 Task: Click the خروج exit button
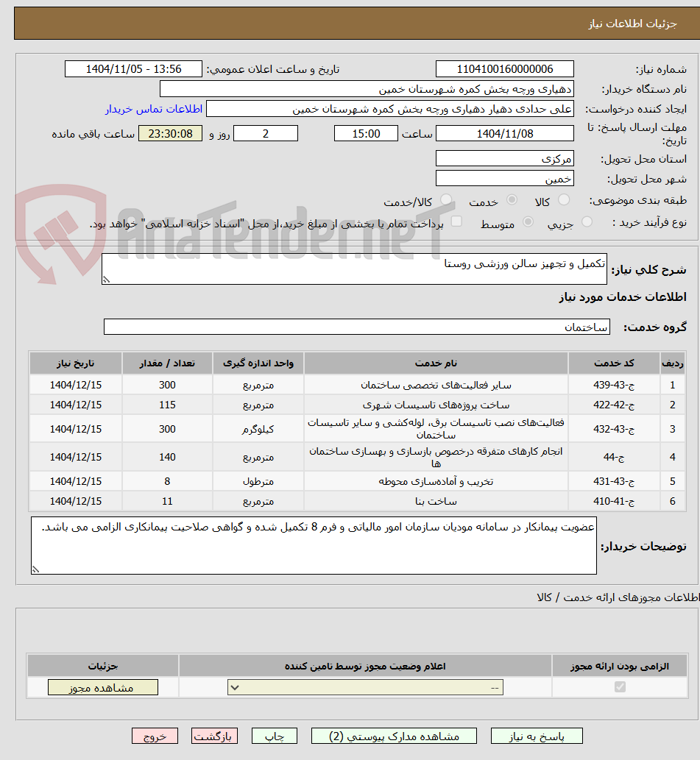155,736
